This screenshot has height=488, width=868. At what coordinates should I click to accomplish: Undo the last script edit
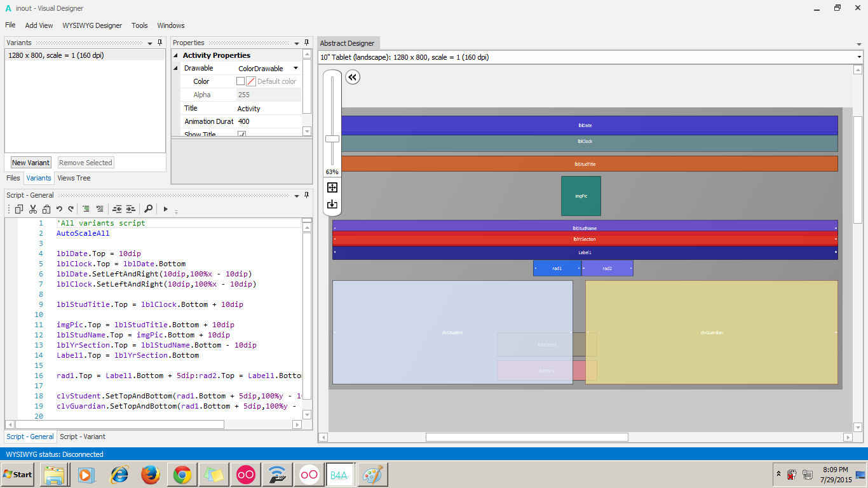tap(59, 209)
